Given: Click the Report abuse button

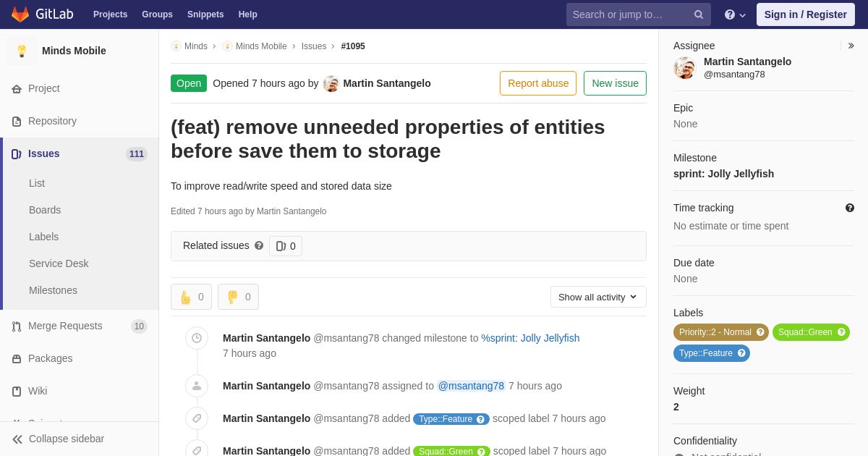Looking at the screenshot, I should 538,83.
